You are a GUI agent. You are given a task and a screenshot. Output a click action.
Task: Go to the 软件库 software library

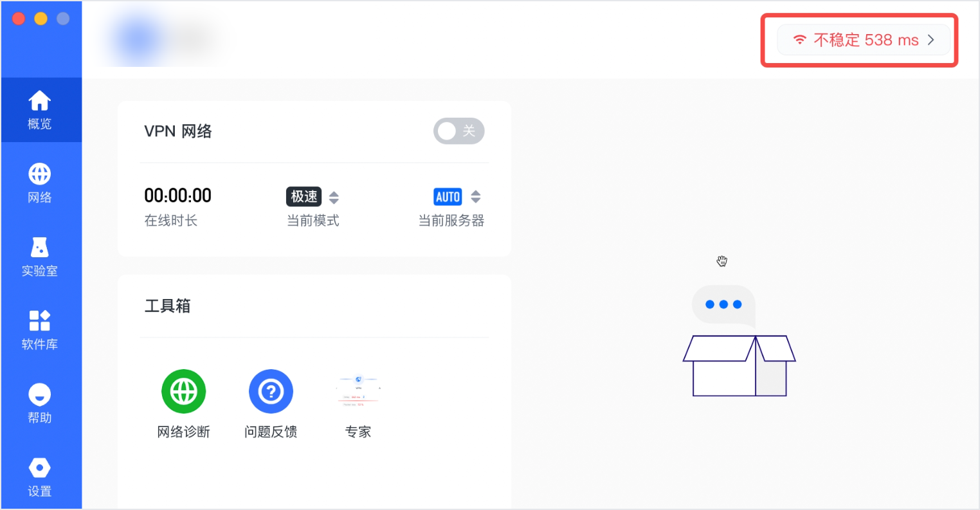point(40,330)
